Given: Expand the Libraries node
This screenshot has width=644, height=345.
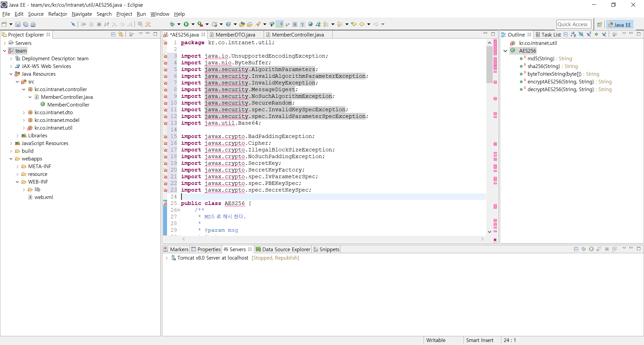Looking at the screenshot, I should (17, 135).
